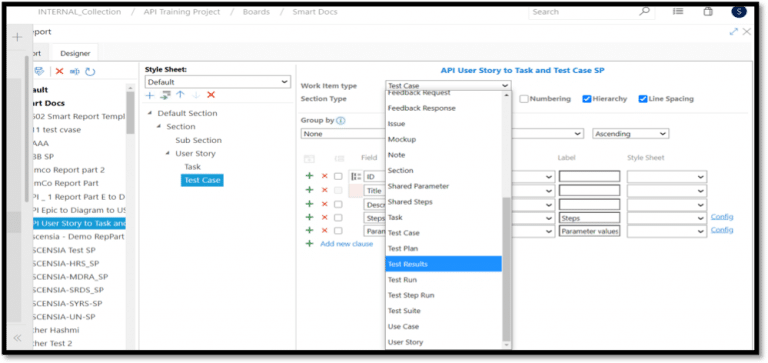The width and height of the screenshot is (768, 363).
Task: Open Style Sheet dropdown in Steps row
Action: click(667, 218)
